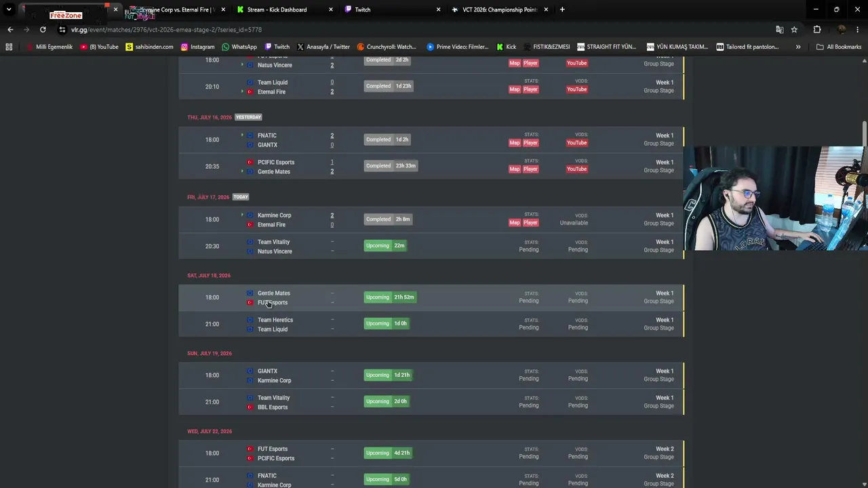The width and height of the screenshot is (868, 488).
Task: Open the Kick bookmark
Action: click(507, 47)
